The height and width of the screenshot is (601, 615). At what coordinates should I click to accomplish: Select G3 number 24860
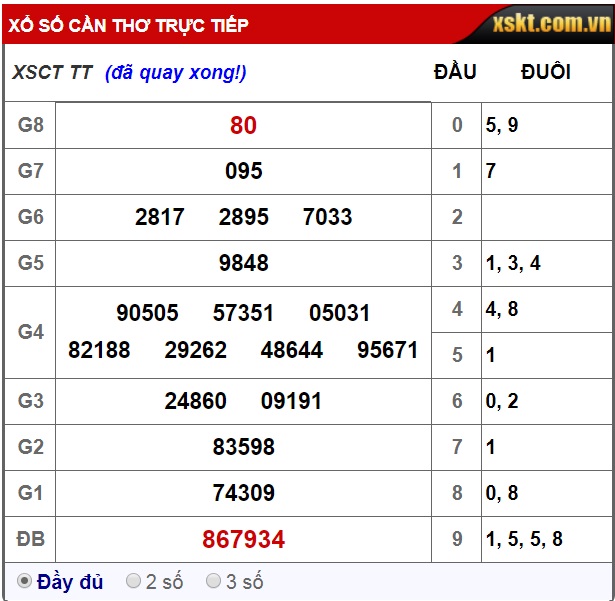195,401
